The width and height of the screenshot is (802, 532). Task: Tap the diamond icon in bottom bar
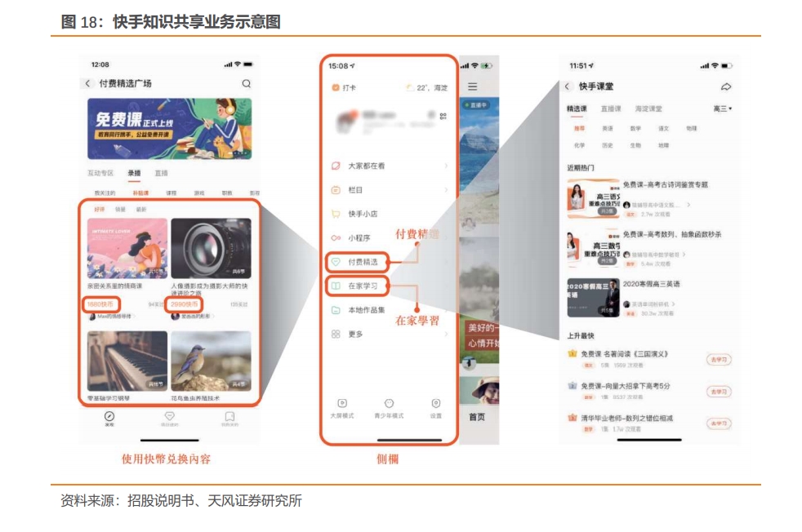[169, 418]
